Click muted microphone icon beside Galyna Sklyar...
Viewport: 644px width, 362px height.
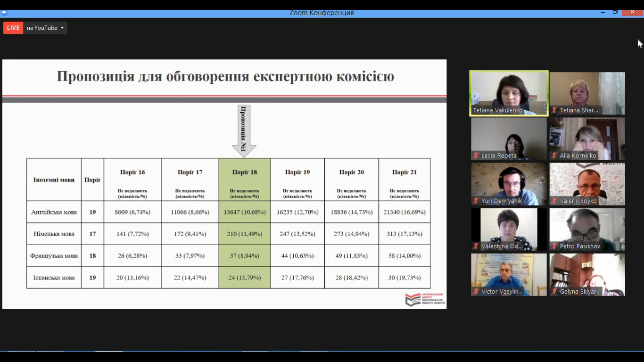[554, 292]
